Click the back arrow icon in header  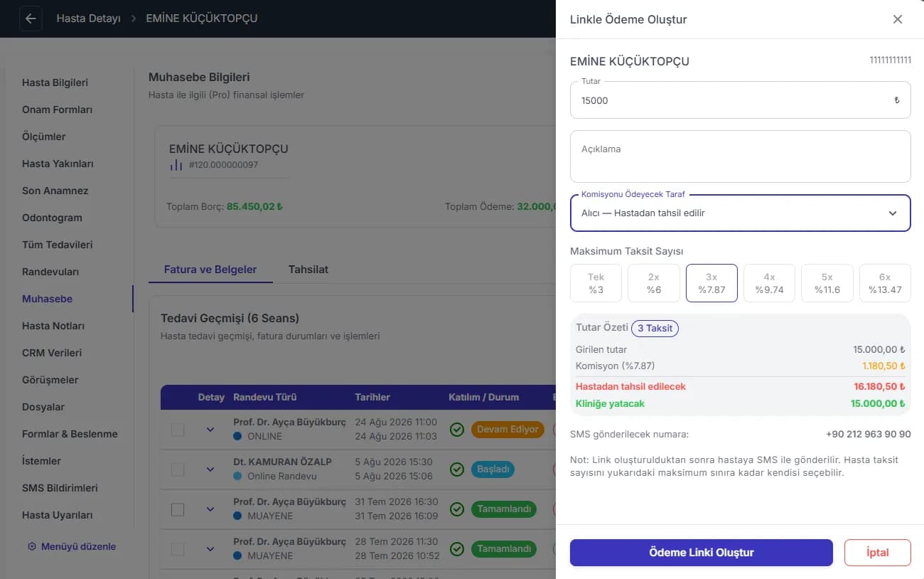point(30,18)
